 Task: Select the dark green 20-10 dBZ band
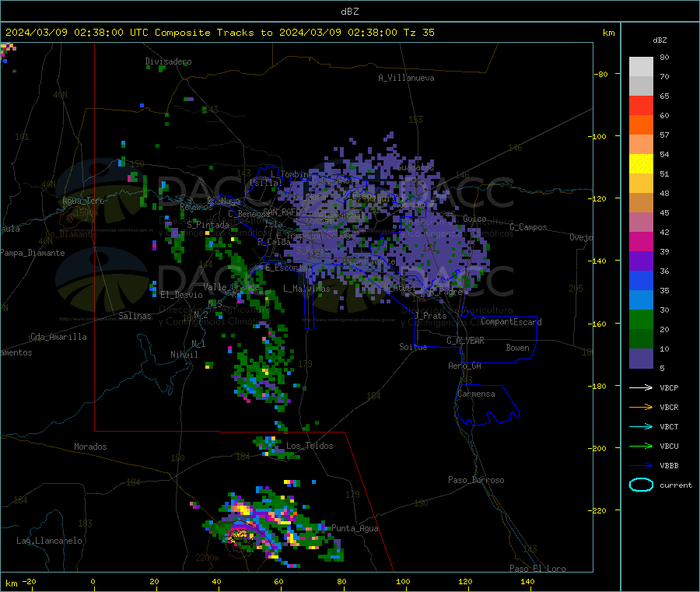[641, 339]
